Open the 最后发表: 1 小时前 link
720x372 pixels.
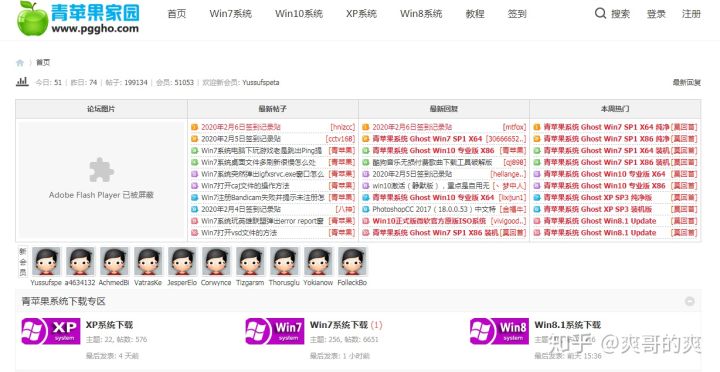340,355
